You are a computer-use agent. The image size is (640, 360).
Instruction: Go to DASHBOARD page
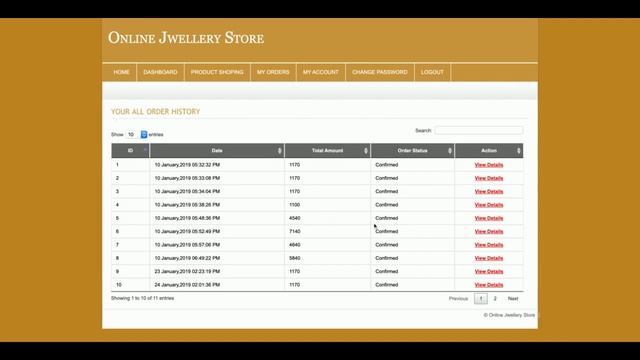[160, 72]
